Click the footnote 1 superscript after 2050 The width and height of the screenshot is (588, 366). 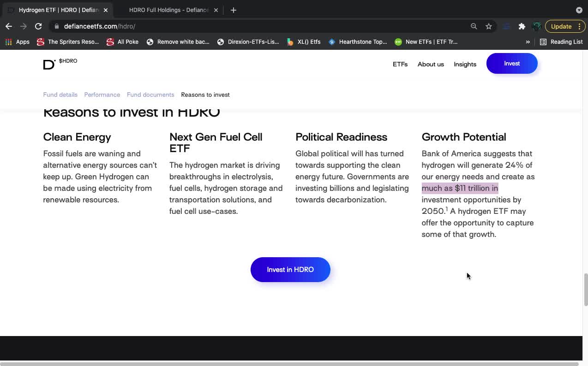(447, 209)
